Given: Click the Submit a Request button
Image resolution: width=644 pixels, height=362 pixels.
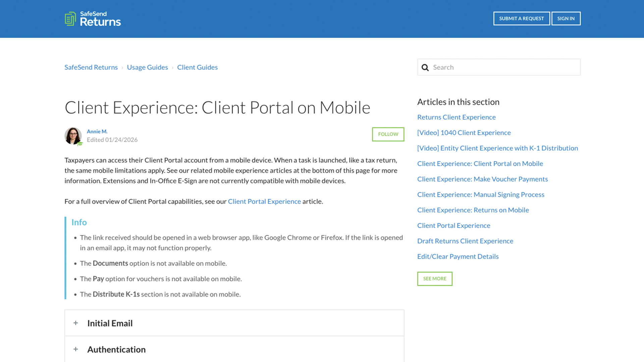Looking at the screenshot, I should click(521, 18).
